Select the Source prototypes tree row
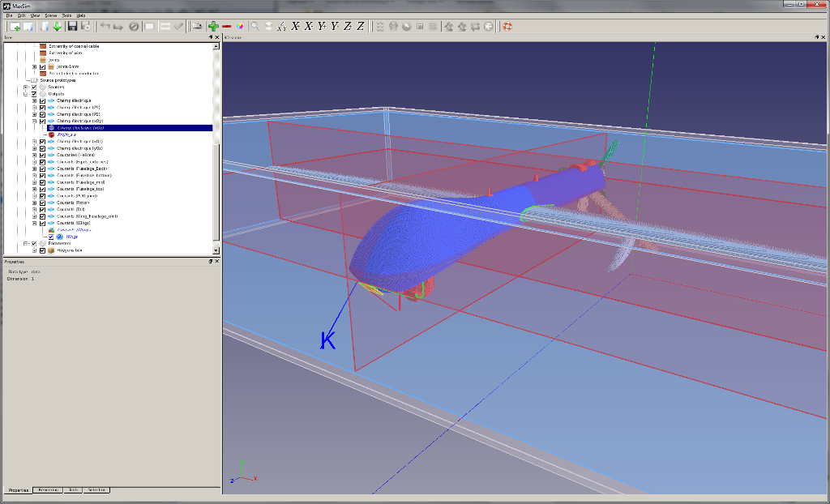The image size is (830, 504). (58, 80)
